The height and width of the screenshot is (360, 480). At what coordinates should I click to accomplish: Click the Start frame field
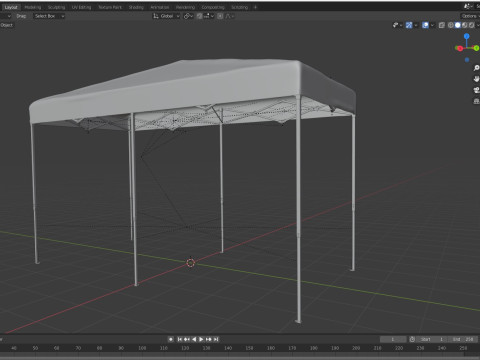coord(431,339)
